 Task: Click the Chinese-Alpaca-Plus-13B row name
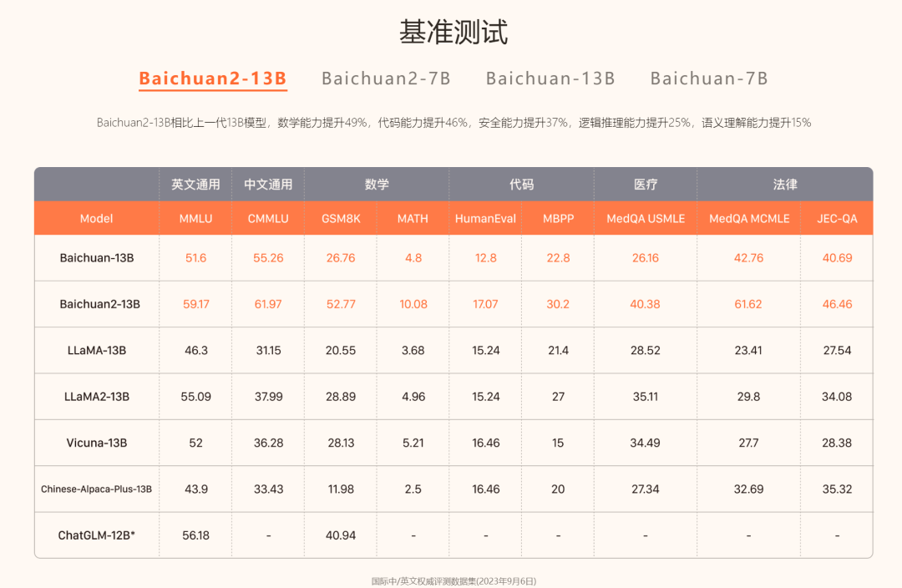pos(97,489)
